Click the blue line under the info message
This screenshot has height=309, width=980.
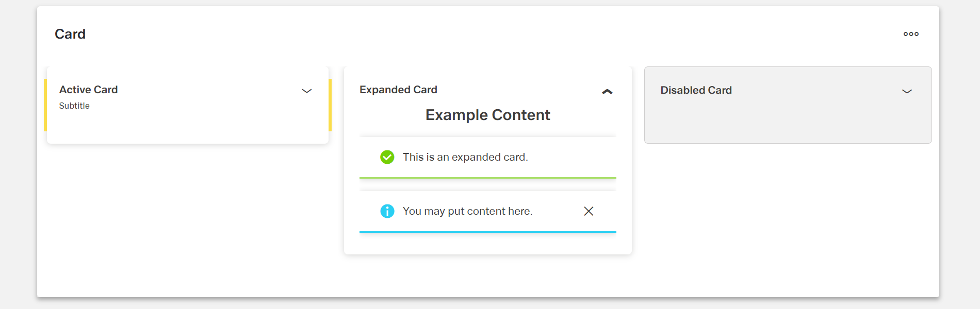click(487, 232)
